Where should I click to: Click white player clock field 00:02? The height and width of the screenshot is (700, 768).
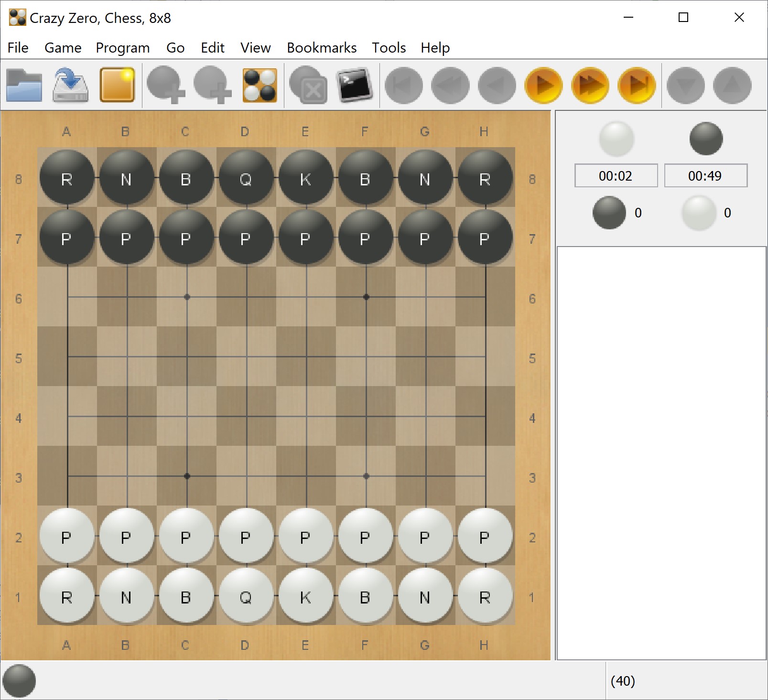(616, 176)
